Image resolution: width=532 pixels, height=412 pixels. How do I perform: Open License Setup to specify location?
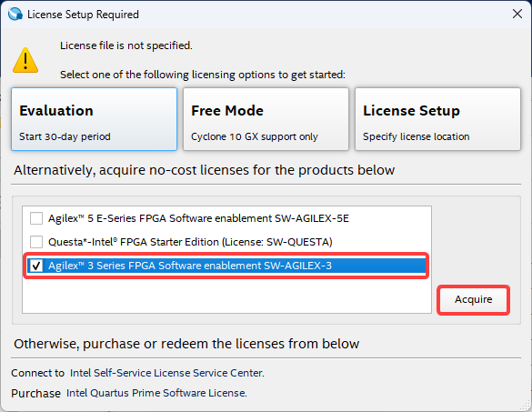point(437,119)
